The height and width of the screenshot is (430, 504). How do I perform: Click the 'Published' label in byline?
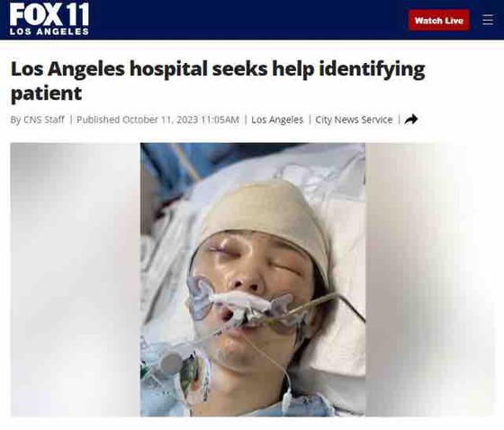tap(98, 120)
